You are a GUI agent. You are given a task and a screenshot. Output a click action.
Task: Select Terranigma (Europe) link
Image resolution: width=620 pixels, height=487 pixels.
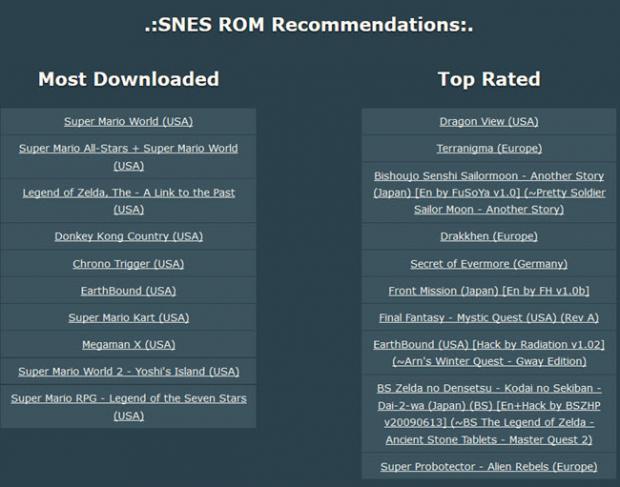point(489,149)
